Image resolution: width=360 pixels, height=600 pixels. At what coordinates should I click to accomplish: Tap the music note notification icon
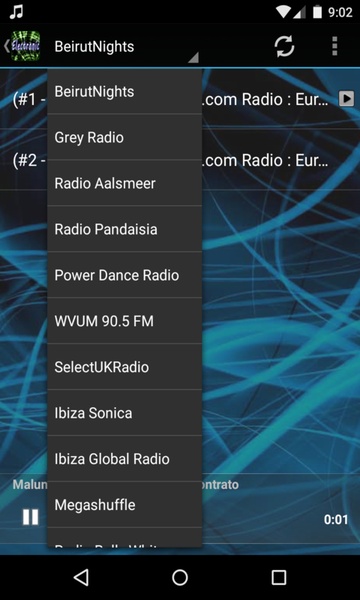point(16,12)
